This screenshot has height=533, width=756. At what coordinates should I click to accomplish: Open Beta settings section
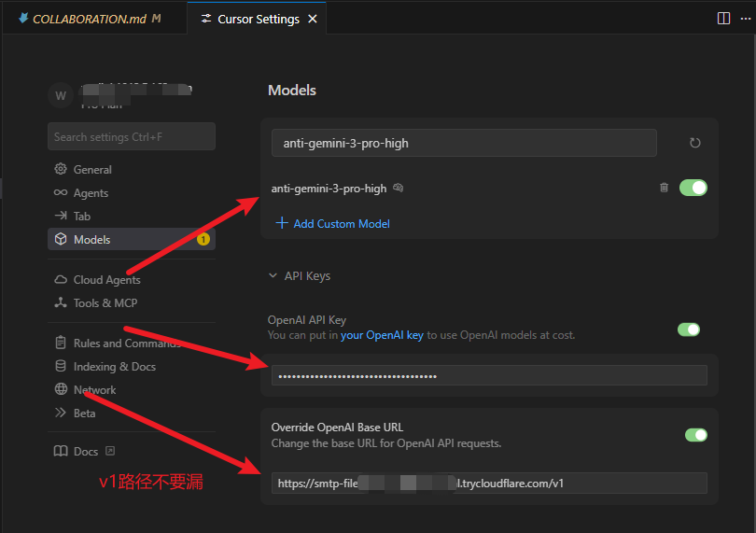[132, 413]
